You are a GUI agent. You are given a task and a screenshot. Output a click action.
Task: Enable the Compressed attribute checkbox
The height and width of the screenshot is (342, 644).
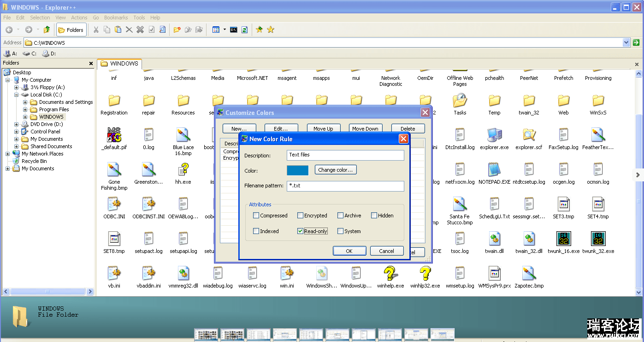click(256, 216)
